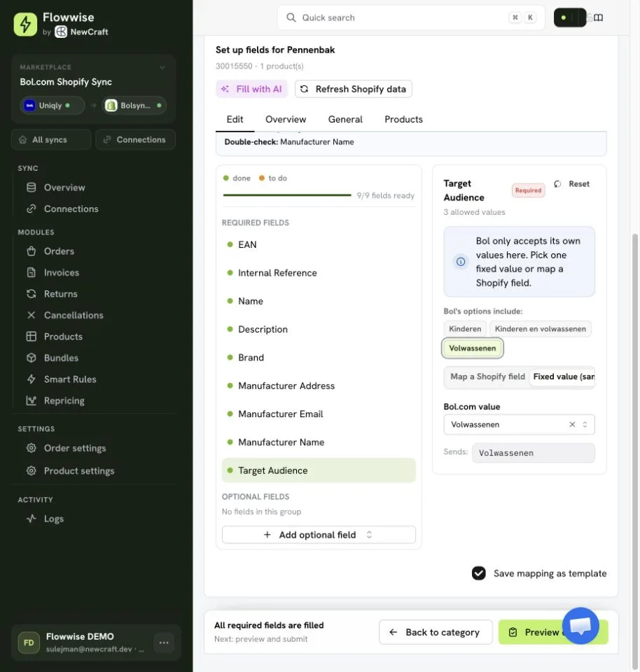This screenshot has width=640, height=672.
Task: Choose the Volwassenen option chip
Action: click(x=473, y=349)
